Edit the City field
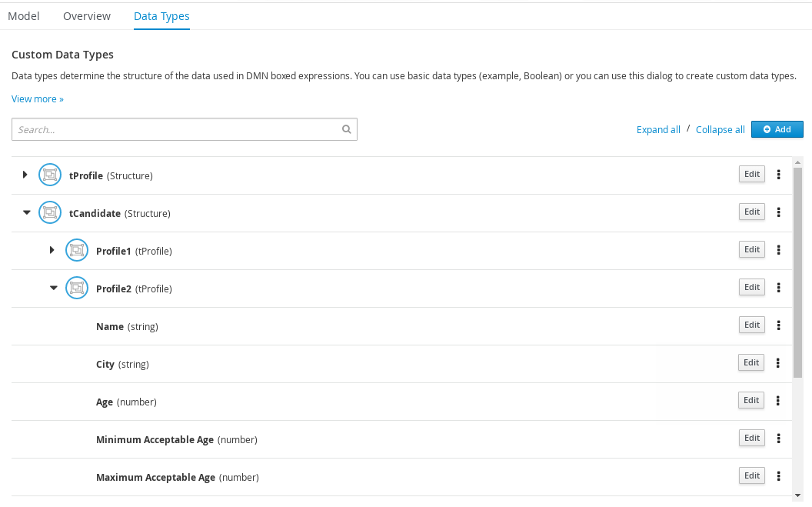Screen dimensions: 812x507 tap(751, 362)
